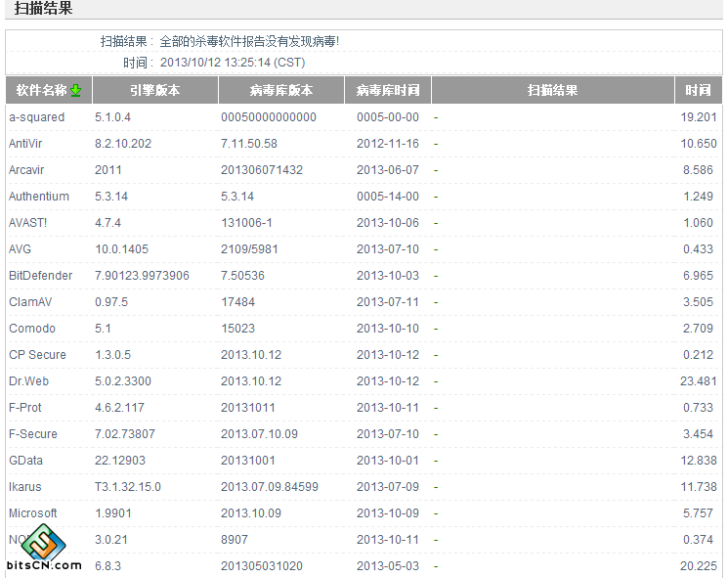Select the a-squared software name

[x=37, y=117]
